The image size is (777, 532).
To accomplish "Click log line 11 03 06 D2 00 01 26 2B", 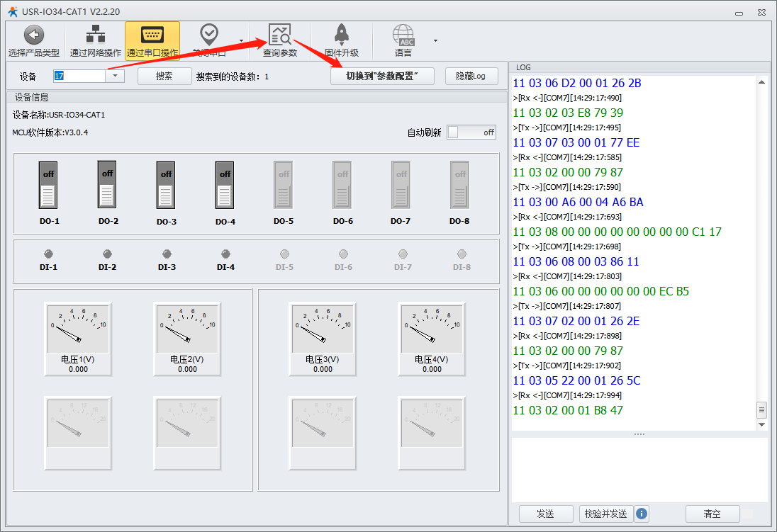I will point(577,83).
